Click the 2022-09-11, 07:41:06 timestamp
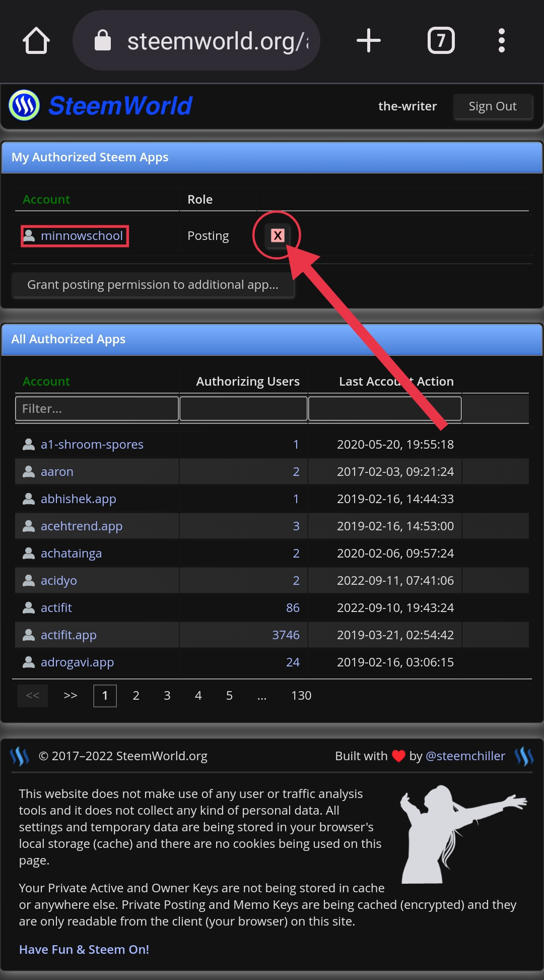Image resolution: width=544 pixels, height=980 pixels. (x=395, y=580)
